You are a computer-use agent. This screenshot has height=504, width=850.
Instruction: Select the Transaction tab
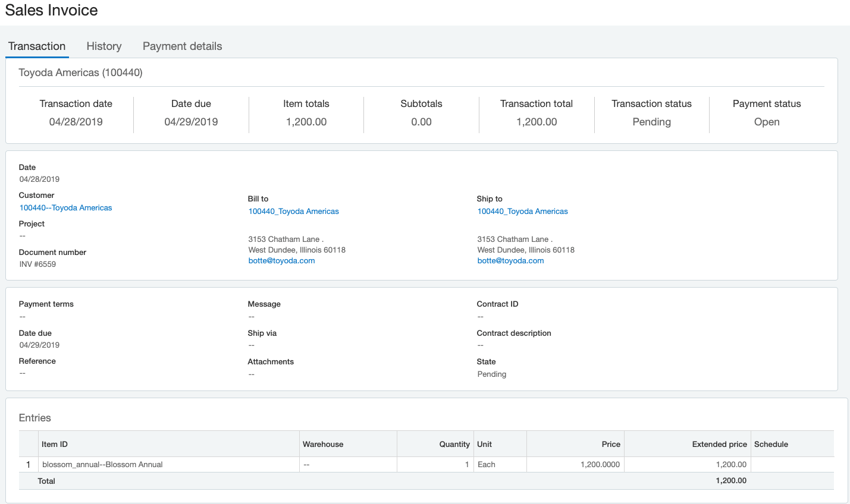click(x=37, y=46)
